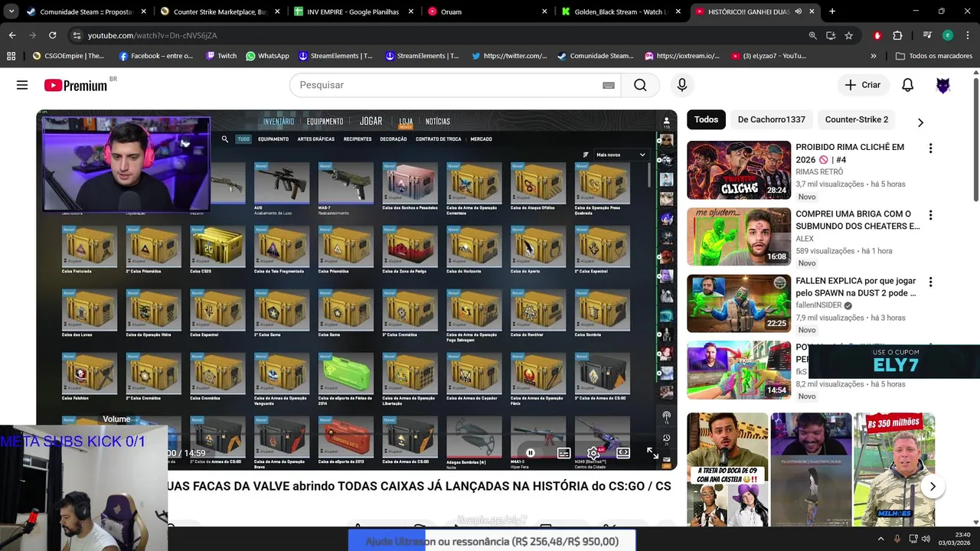Open media controls in Chrome toolbar
The width and height of the screenshot is (980, 551).
[927, 35]
